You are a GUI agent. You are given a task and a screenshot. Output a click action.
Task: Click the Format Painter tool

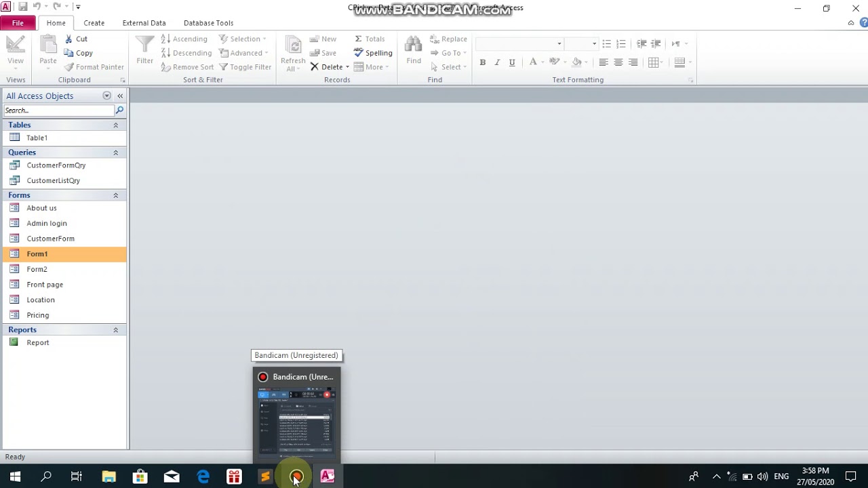tap(94, 67)
